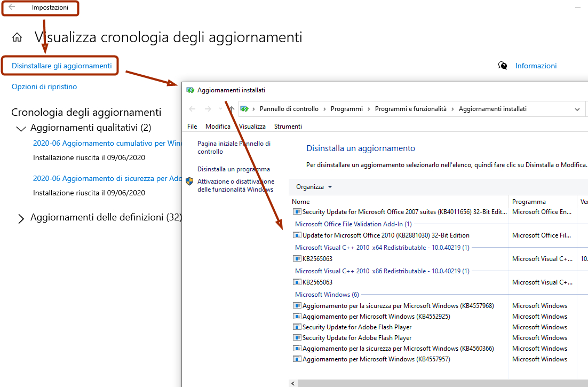Click Programmi e funzionalità breadcrumb
This screenshot has height=387, width=588.
411,109
